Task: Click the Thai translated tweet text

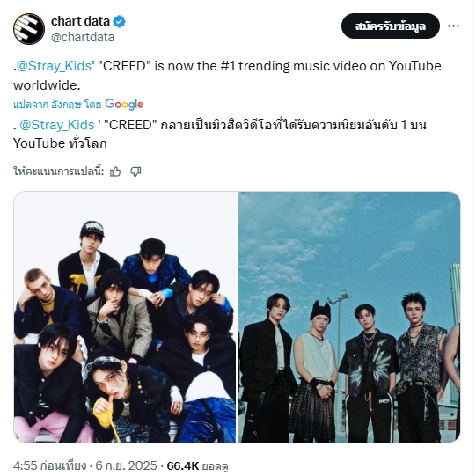Action: (x=220, y=135)
